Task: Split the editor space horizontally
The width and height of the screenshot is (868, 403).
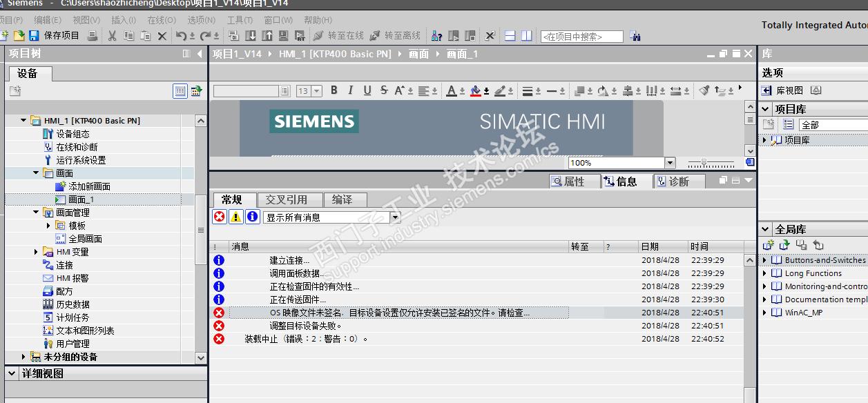Action: tap(510, 36)
